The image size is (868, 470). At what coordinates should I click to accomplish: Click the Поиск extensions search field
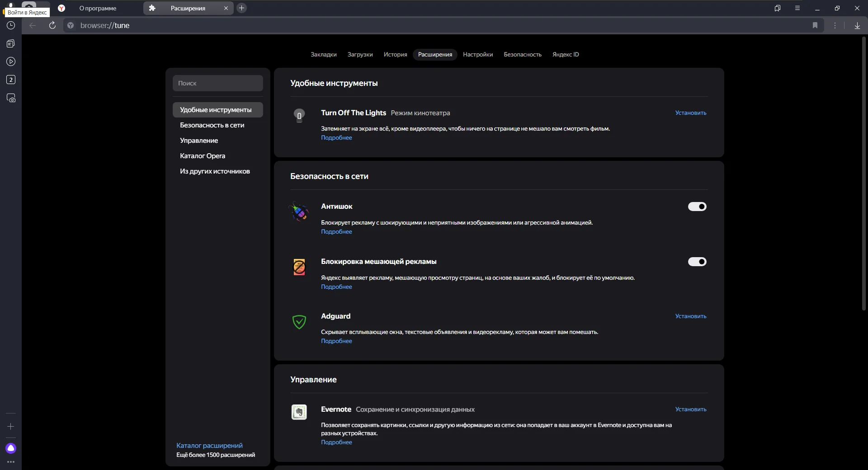pyautogui.click(x=218, y=83)
